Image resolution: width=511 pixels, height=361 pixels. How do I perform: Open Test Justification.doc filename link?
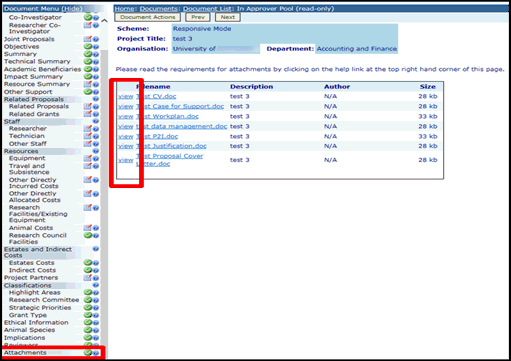tap(171, 146)
